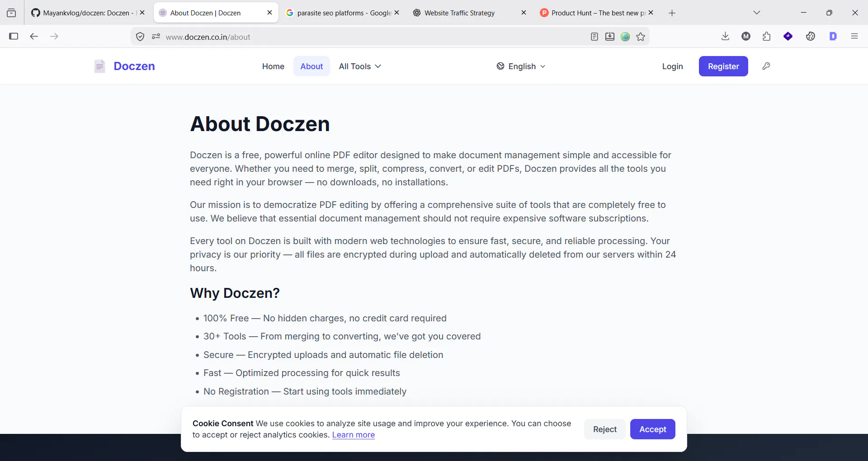Click the Doczen brand name link
The height and width of the screenshot is (461, 868).
(x=134, y=66)
